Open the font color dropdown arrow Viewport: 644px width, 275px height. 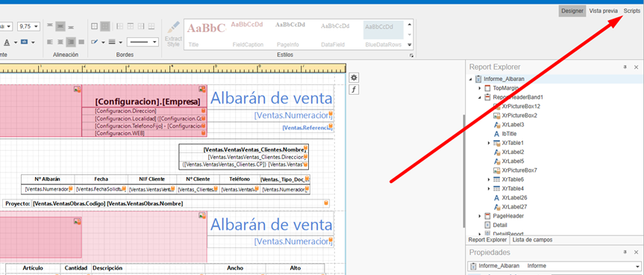click(x=16, y=42)
